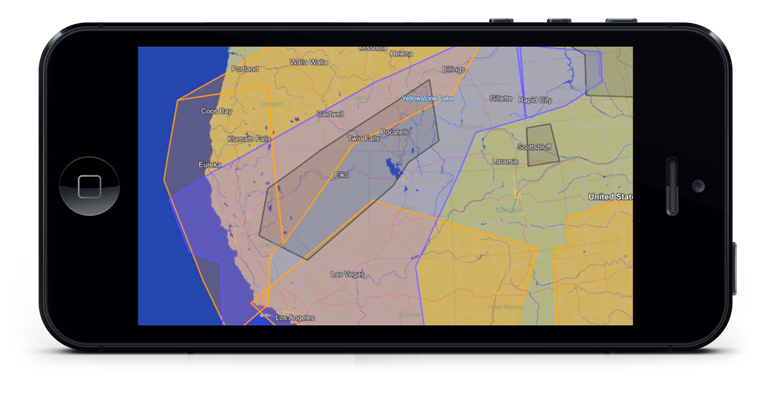Viewport: 770px width, 399px height.
Task: Tap the Pocatello city label
Action: 396,132
